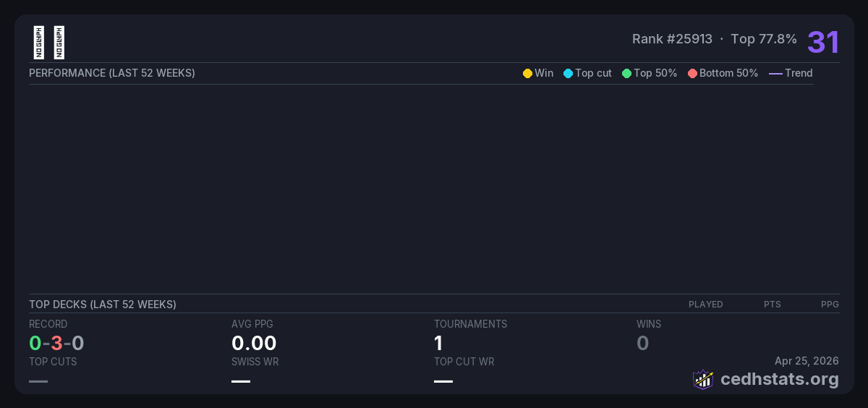Click the cedhstats.org logo icon
The height and width of the screenshot is (408, 868).
click(702, 379)
